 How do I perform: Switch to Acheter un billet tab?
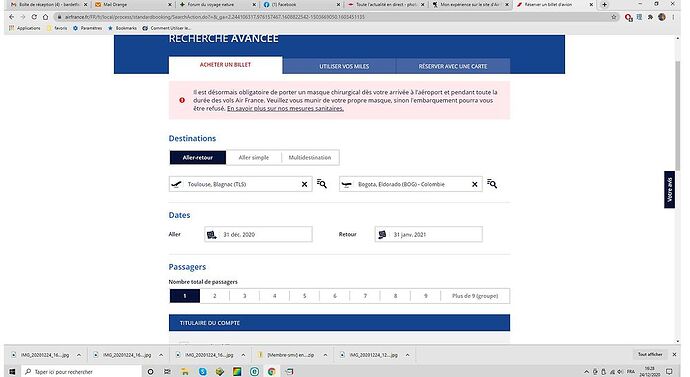pyautogui.click(x=225, y=65)
